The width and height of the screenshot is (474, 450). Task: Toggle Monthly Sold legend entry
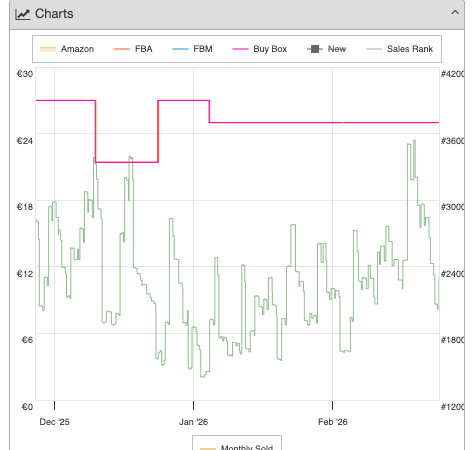[x=237, y=447]
